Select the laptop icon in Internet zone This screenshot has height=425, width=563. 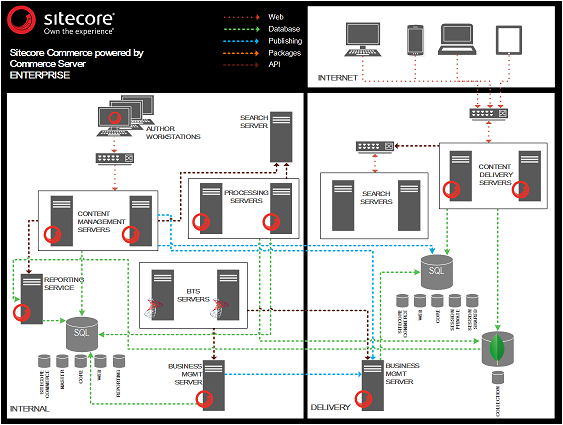[x=457, y=39]
